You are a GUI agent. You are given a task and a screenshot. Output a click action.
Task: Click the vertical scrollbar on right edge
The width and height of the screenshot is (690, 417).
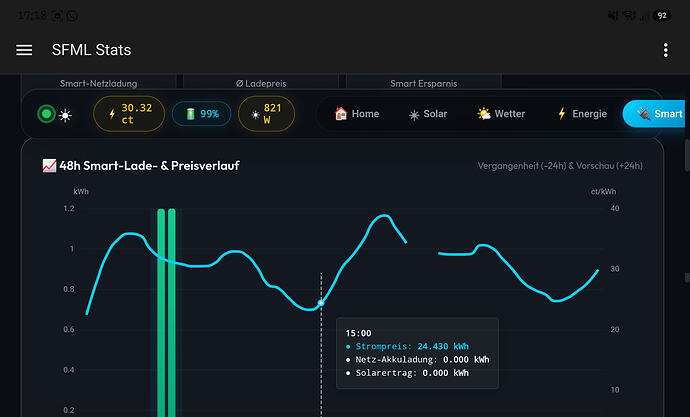[687, 155]
